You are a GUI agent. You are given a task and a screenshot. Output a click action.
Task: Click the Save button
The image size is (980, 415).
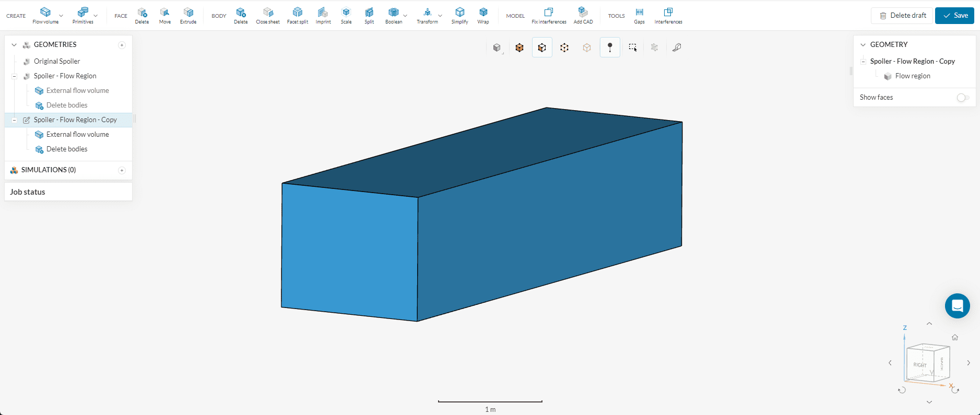click(954, 16)
